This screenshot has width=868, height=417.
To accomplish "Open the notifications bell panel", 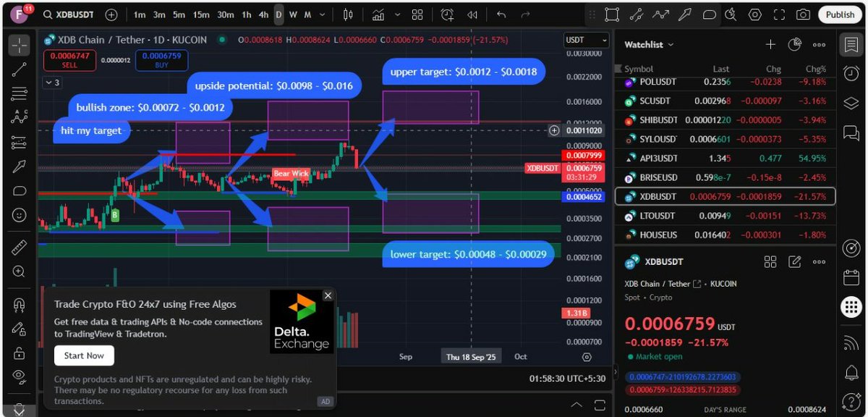I will pyautogui.click(x=851, y=373).
